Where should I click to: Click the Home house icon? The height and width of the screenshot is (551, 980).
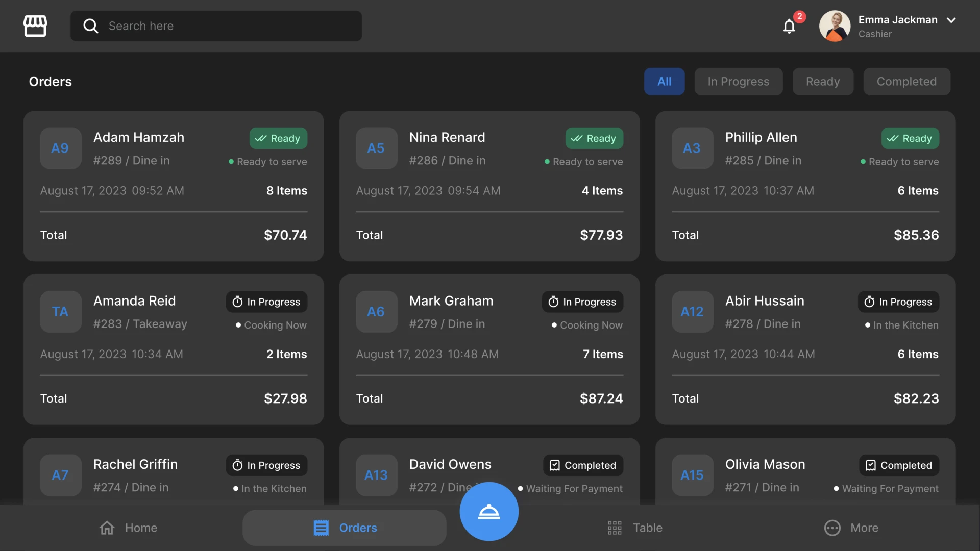[x=107, y=528]
